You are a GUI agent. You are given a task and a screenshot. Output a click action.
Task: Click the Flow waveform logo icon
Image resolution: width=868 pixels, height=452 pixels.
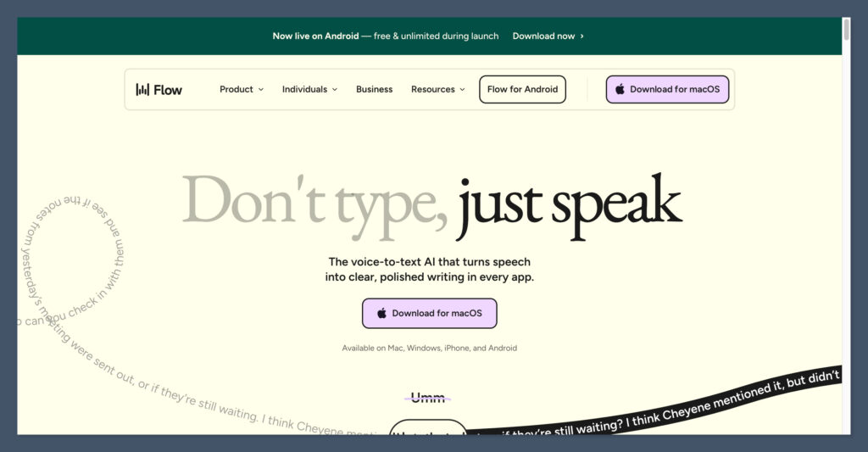click(142, 89)
